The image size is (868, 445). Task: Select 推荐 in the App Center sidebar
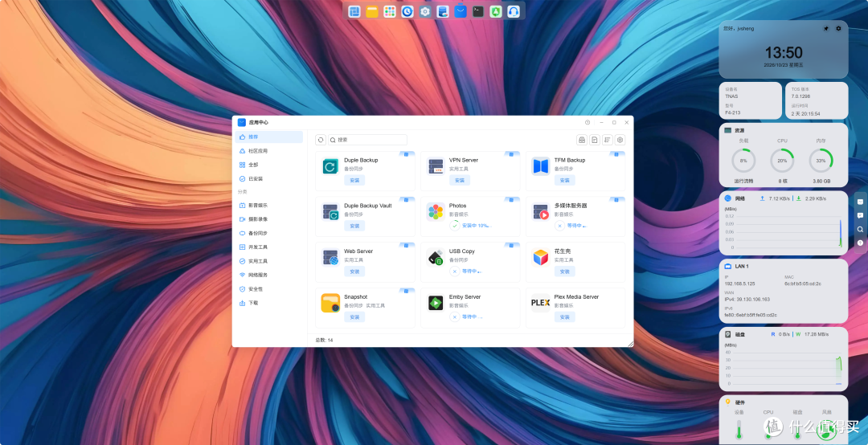click(x=269, y=137)
